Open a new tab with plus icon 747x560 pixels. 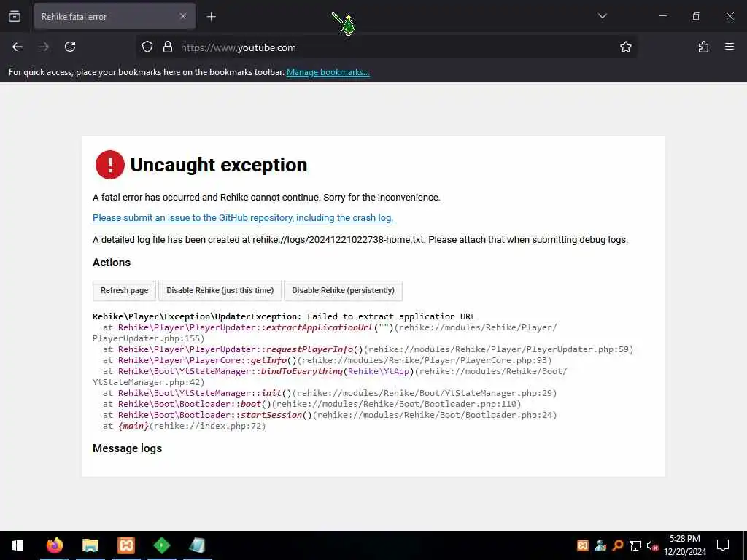click(211, 17)
